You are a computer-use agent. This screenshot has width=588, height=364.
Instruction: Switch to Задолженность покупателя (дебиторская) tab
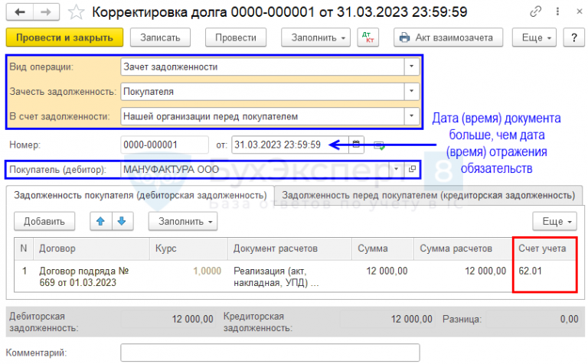140,196
